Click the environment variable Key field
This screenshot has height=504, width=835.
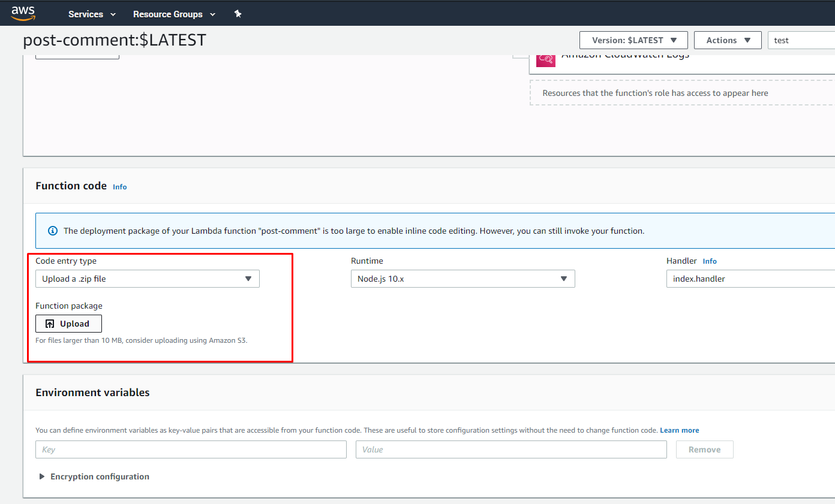point(191,449)
